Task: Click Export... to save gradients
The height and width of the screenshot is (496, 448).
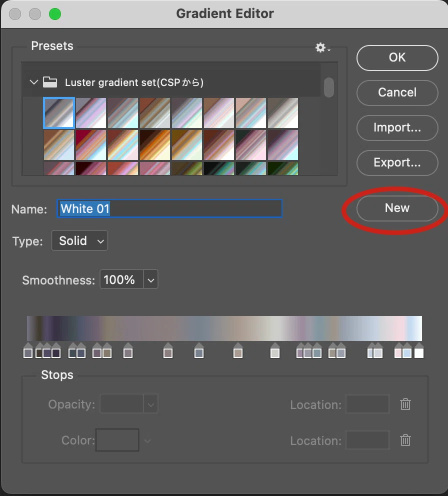Action: (397, 162)
